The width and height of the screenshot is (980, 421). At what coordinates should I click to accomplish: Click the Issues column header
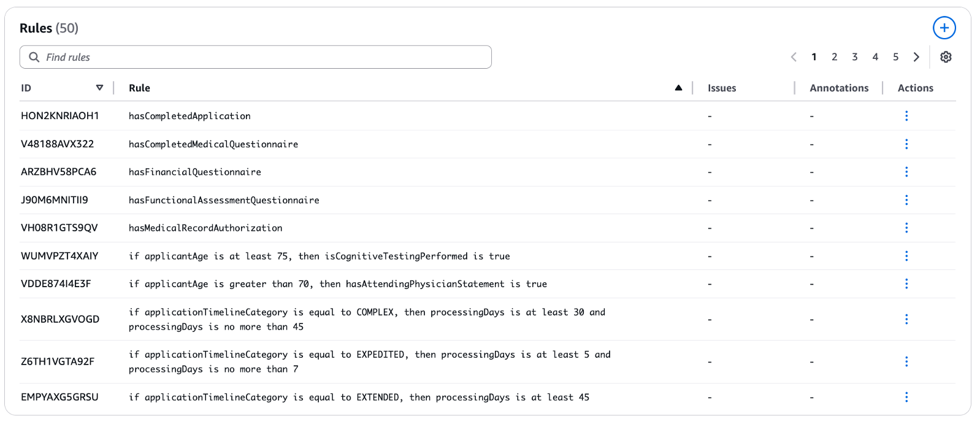[722, 88]
